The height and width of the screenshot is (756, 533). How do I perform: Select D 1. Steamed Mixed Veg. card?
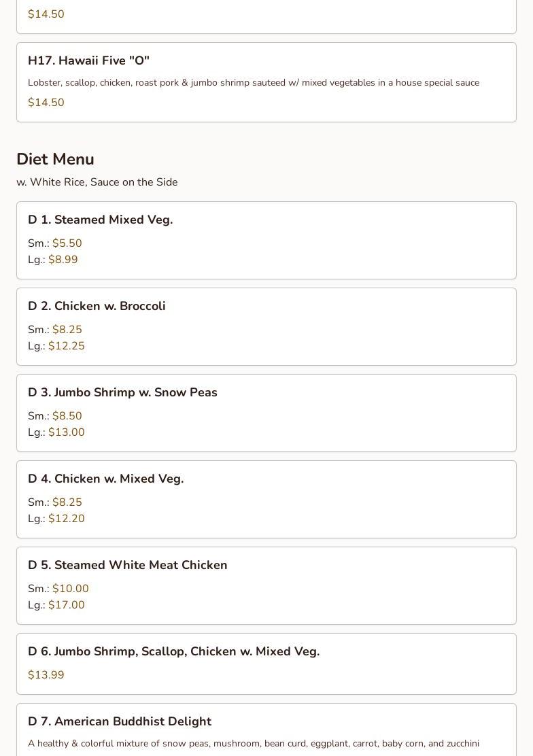(266, 240)
